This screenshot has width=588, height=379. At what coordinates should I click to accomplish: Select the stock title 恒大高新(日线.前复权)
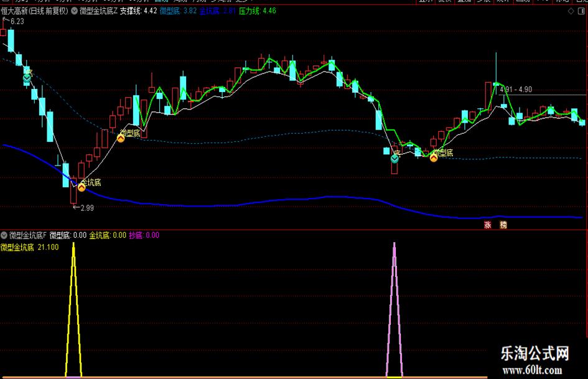click(x=34, y=11)
